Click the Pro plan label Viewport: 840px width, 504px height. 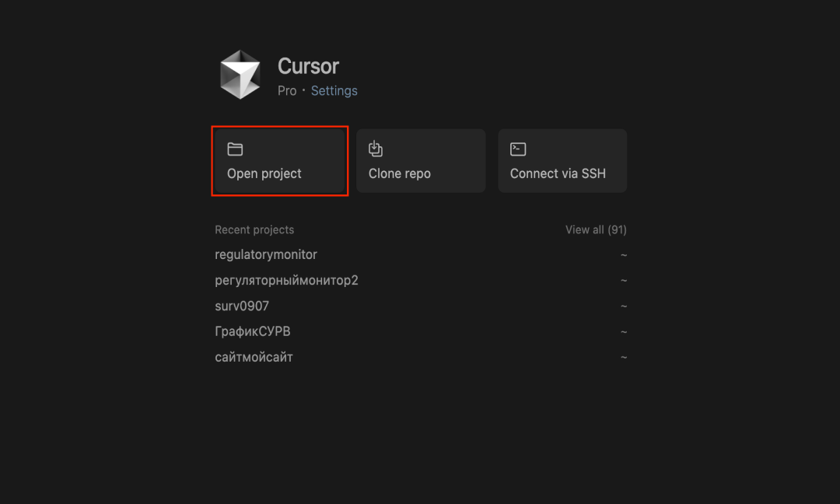(287, 91)
